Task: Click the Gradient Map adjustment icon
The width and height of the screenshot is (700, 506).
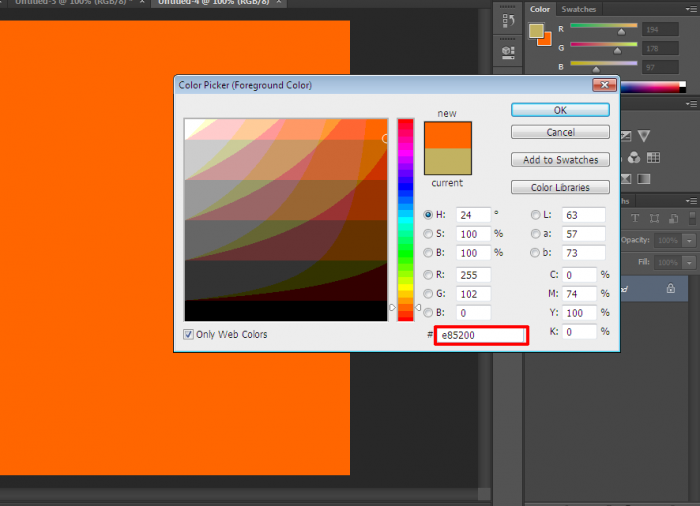Action: 644,179
